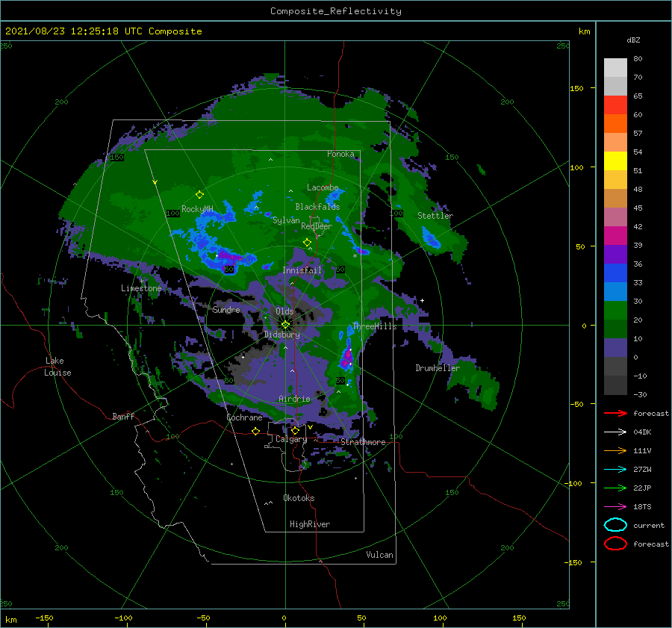The image size is (672, 628).
Task: Click the 2021/08/23 12:25:18 UTC timestamp
Action: click(74, 31)
